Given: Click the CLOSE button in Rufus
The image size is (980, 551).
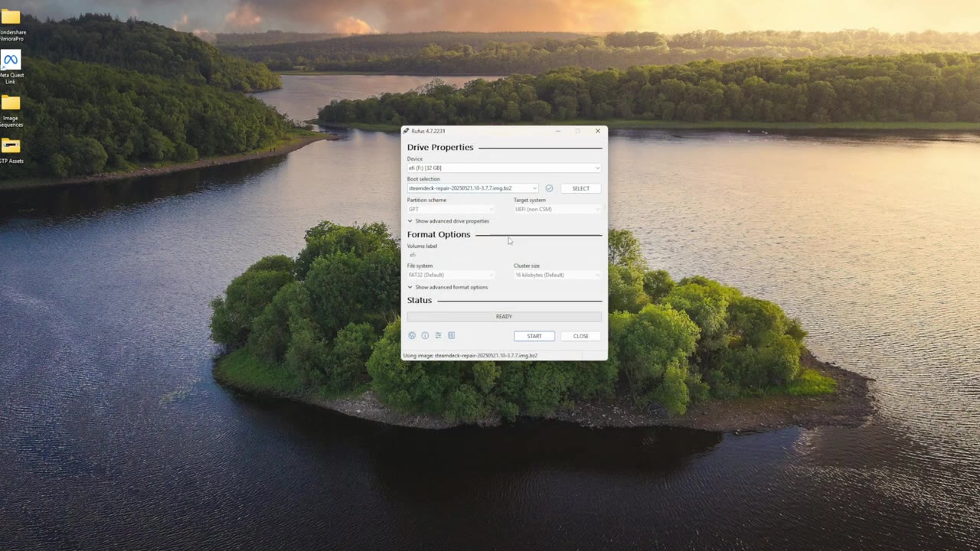Looking at the screenshot, I should tap(581, 336).
